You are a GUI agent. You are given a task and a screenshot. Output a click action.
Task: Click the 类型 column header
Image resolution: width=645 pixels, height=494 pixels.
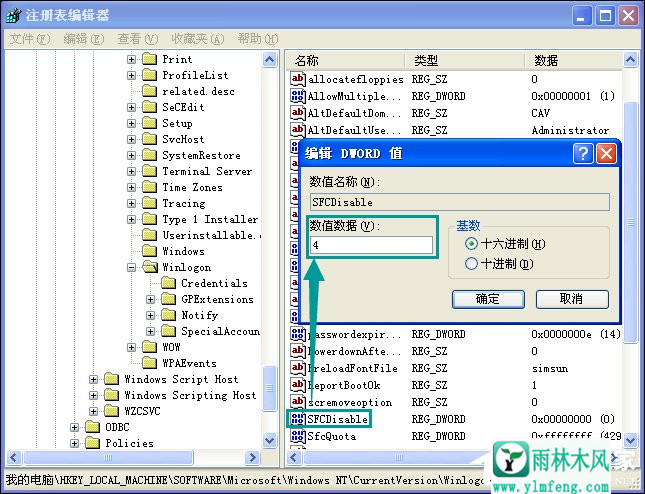(x=464, y=61)
